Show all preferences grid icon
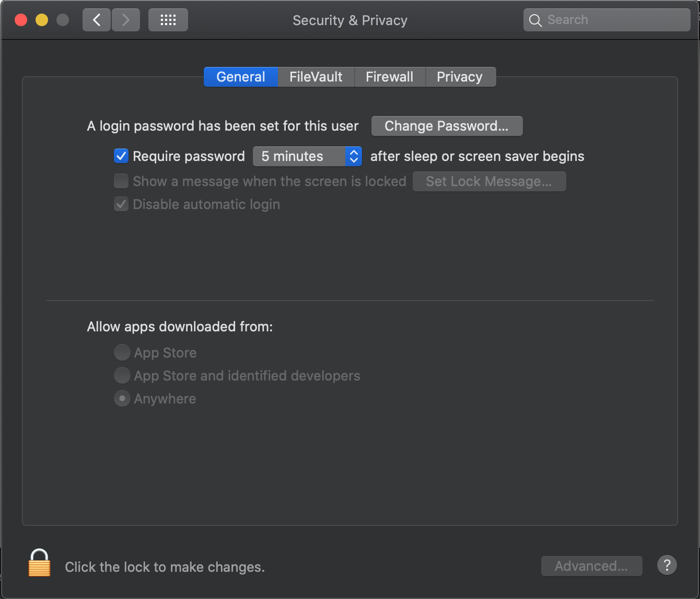 tap(168, 20)
